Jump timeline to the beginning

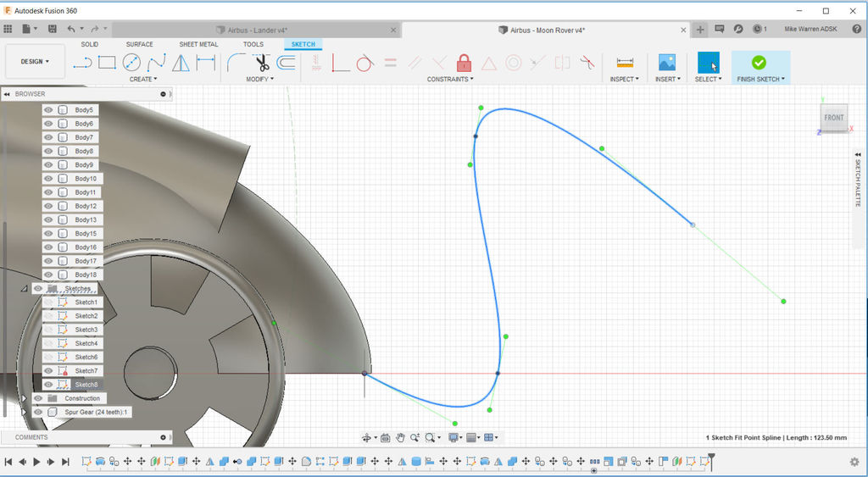pos(8,462)
